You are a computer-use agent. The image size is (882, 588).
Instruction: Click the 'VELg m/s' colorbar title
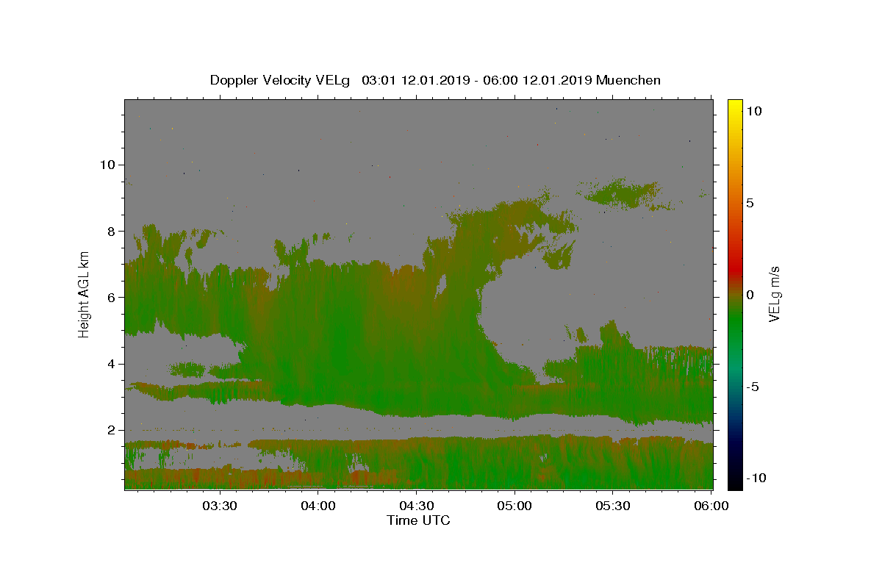774,294
